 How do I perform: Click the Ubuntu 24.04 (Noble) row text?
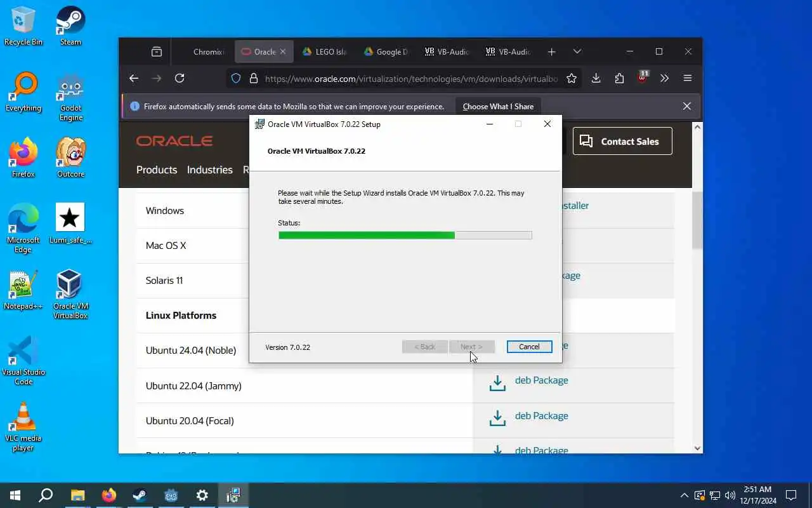[191, 351]
